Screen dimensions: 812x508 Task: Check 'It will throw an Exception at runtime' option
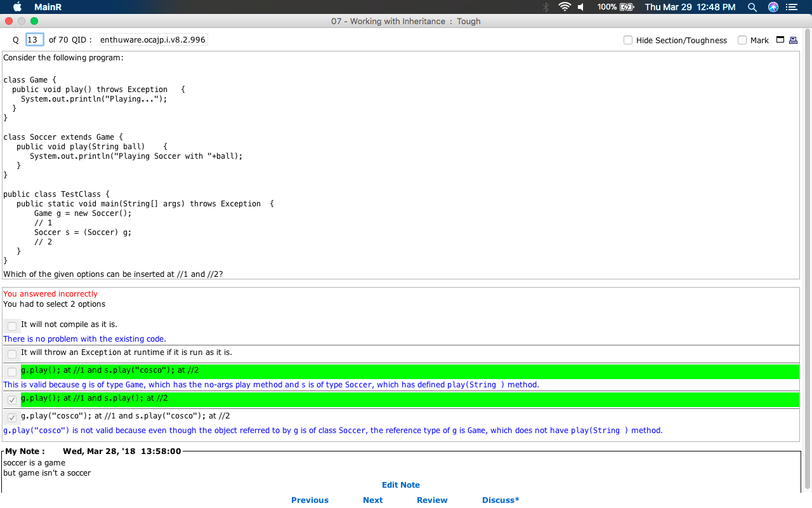pos(12,354)
